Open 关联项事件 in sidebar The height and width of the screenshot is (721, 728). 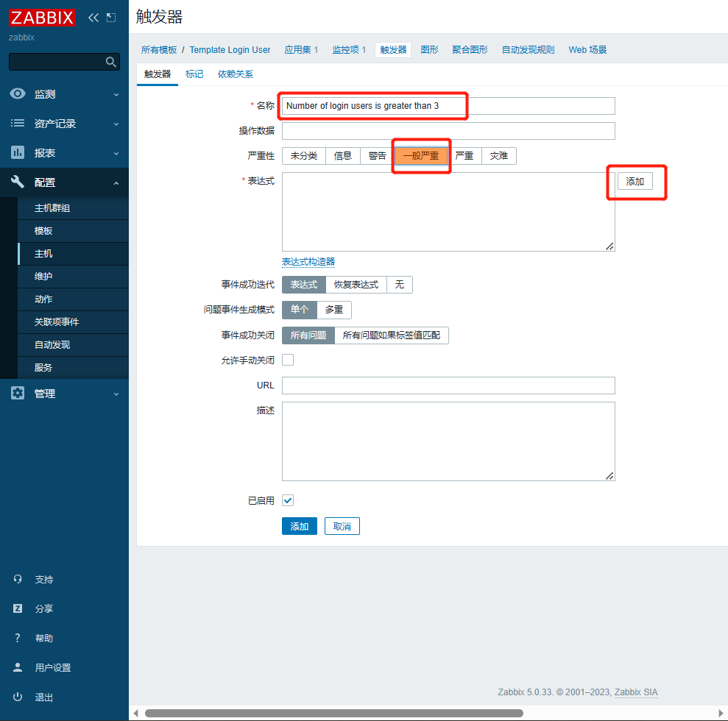point(73,322)
